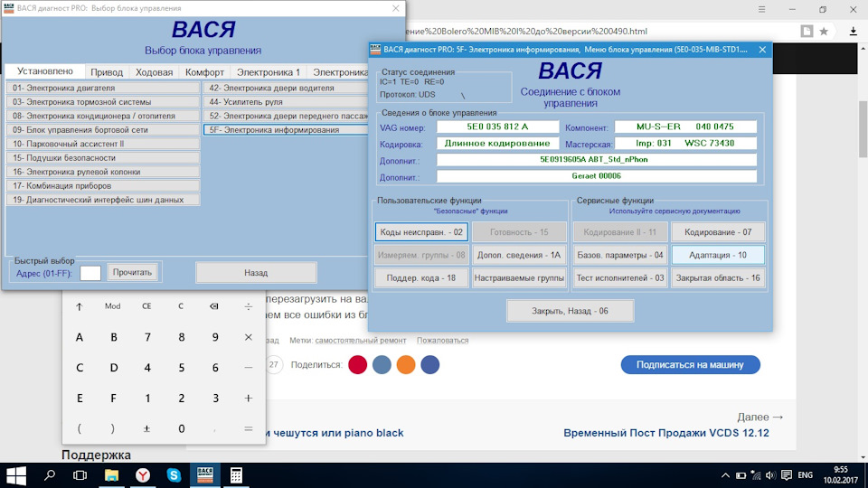Viewport: 868px width, 488px height.
Task: Click calculator CE key
Action: (146, 306)
